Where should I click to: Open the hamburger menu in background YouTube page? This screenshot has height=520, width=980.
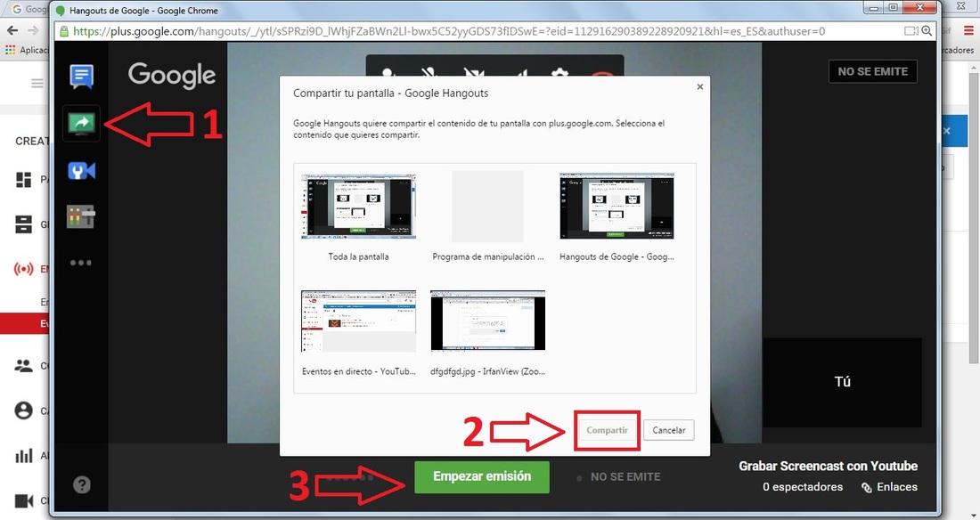[37, 83]
